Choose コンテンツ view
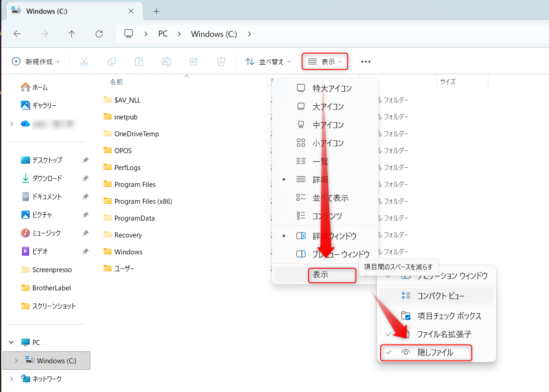The width and height of the screenshot is (549, 392). [x=325, y=216]
